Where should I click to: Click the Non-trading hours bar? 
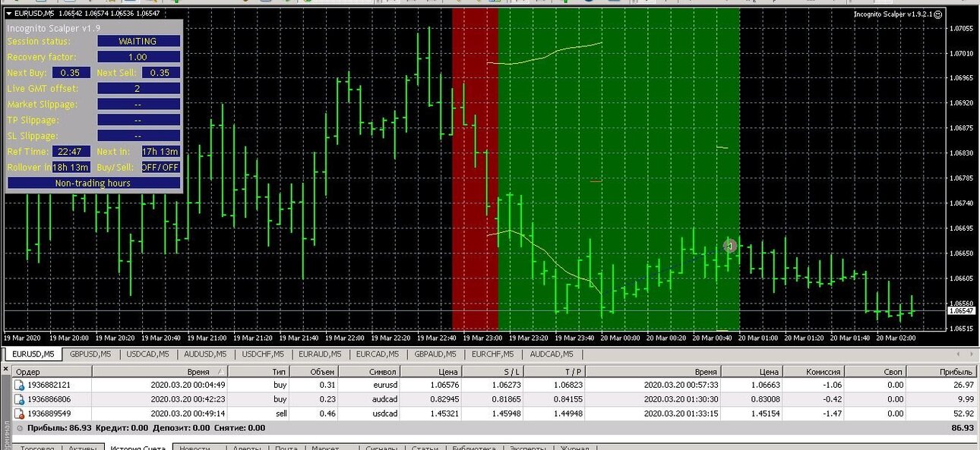coord(93,183)
